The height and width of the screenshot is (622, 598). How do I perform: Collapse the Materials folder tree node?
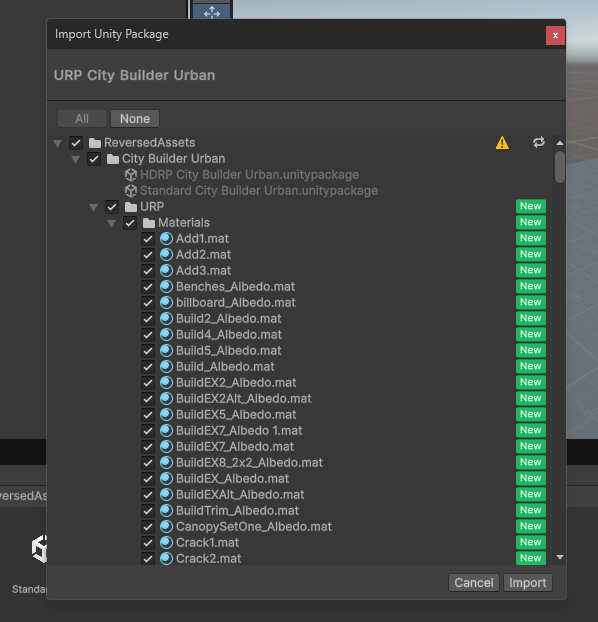point(112,224)
